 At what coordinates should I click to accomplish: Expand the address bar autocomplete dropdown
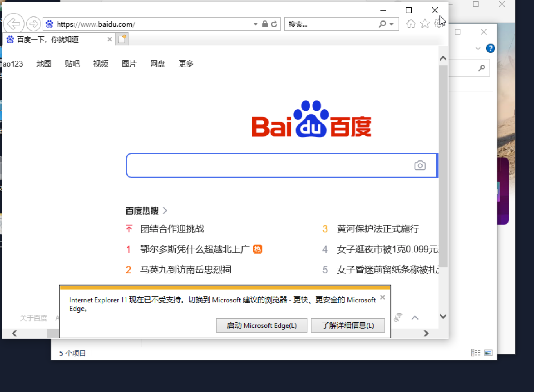click(255, 24)
